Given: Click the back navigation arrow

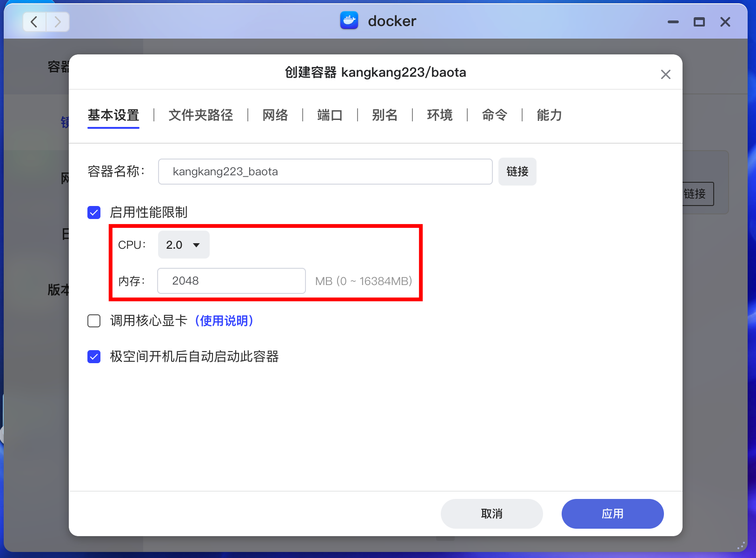Looking at the screenshot, I should coord(34,22).
